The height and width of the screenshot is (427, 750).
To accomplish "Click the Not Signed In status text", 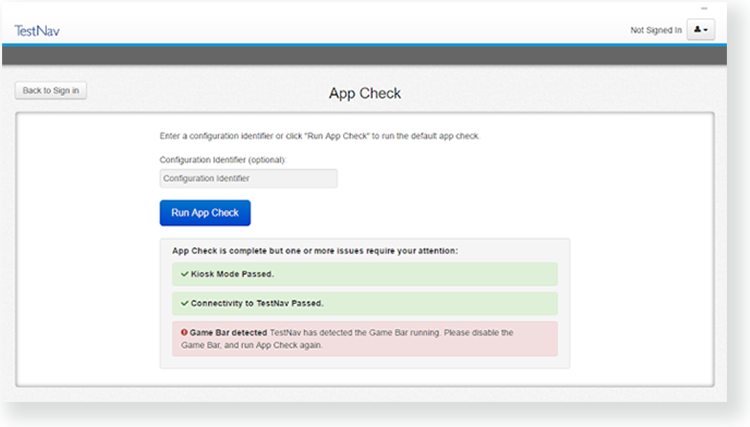I will 655,31.
